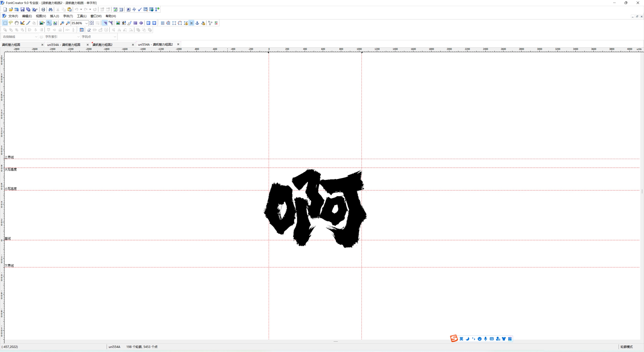Open the 工具(L) menu
Viewport: 644px width, 352px height.
[82, 16]
